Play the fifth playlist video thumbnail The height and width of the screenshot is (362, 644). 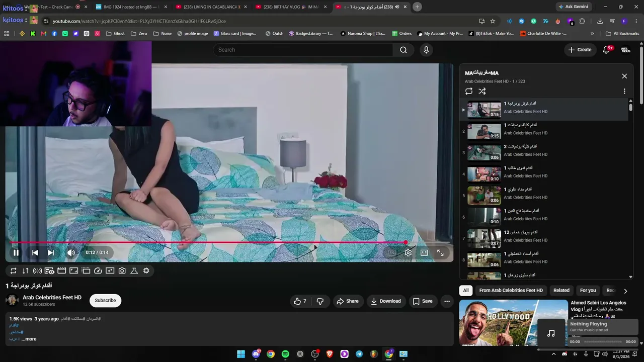484,196
